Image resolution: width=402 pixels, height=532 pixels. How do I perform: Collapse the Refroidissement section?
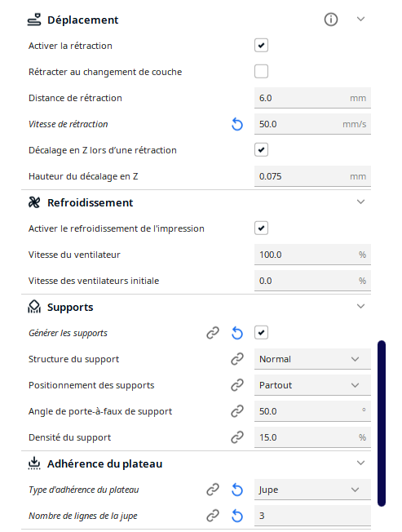point(360,202)
